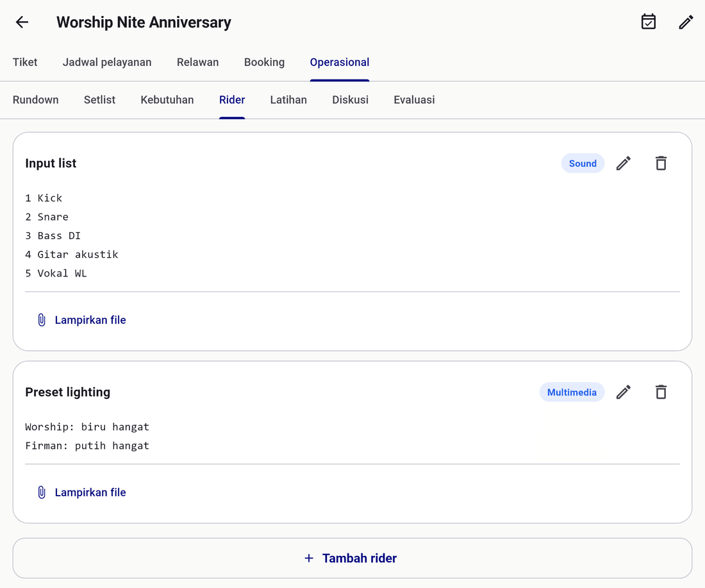Click the Sound category chip
The height and width of the screenshot is (588, 705).
583,164
